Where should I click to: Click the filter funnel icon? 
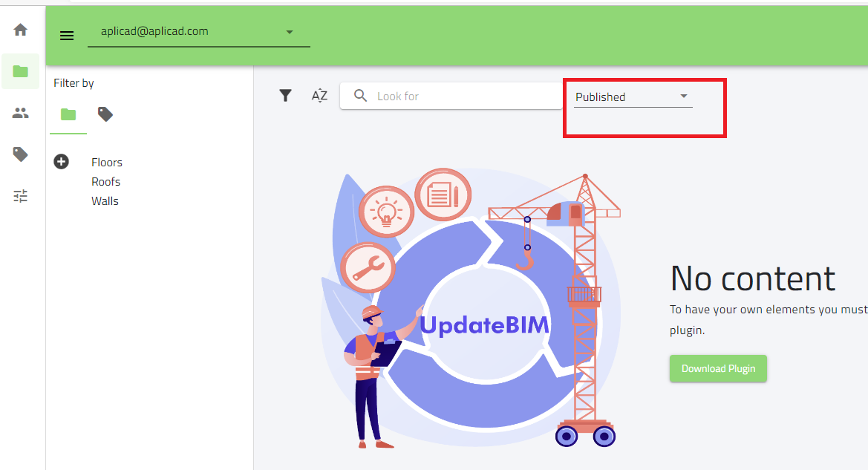285,95
